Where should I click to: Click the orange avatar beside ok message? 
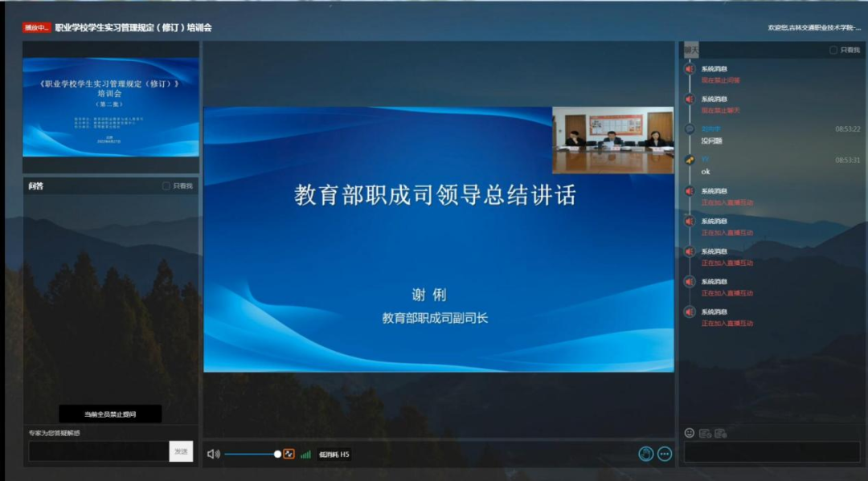(690, 160)
